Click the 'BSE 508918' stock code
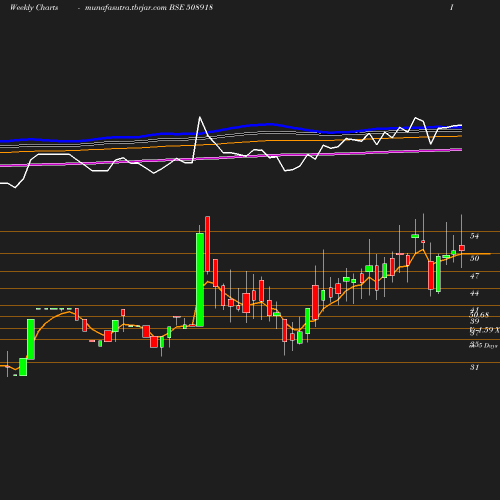500x500 pixels. pyautogui.click(x=191, y=7)
